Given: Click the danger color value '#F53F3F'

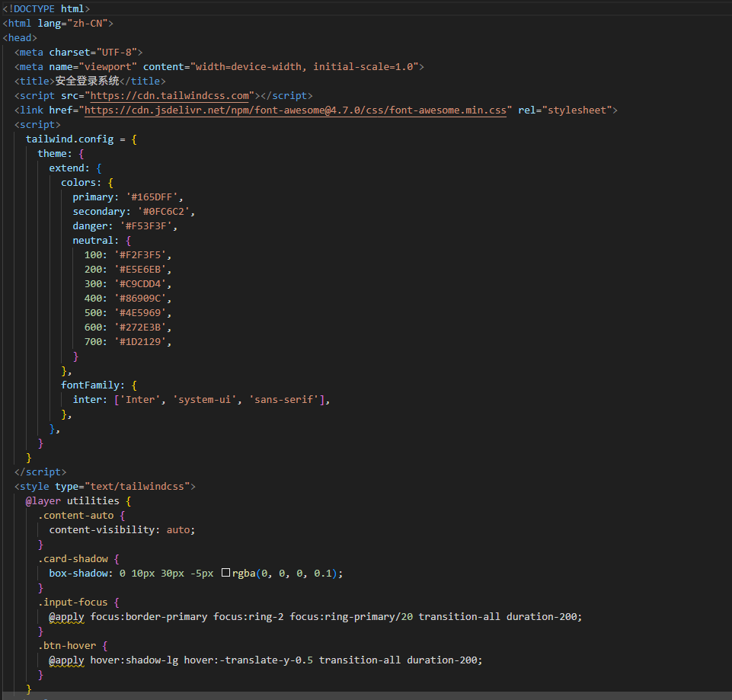Looking at the screenshot, I should [x=146, y=226].
